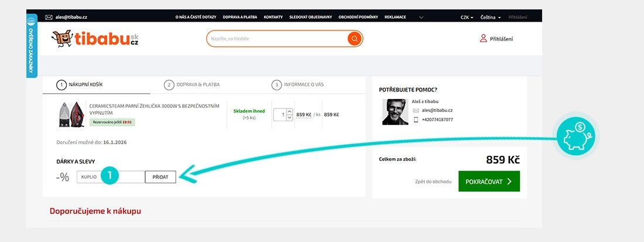Open the CZK currency dropdown
The image size is (644, 242).
click(x=467, y=17)
